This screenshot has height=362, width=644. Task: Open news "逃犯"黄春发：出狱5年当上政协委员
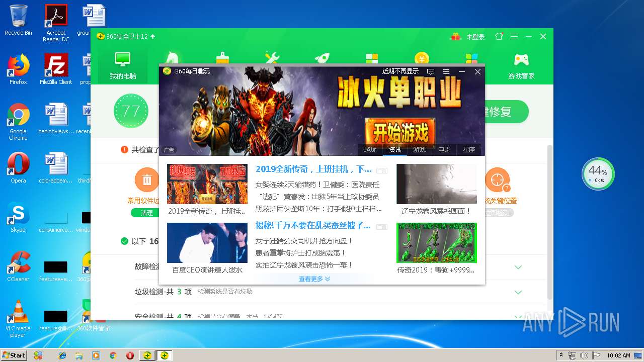pyautogui.click(x=317, y=197)
